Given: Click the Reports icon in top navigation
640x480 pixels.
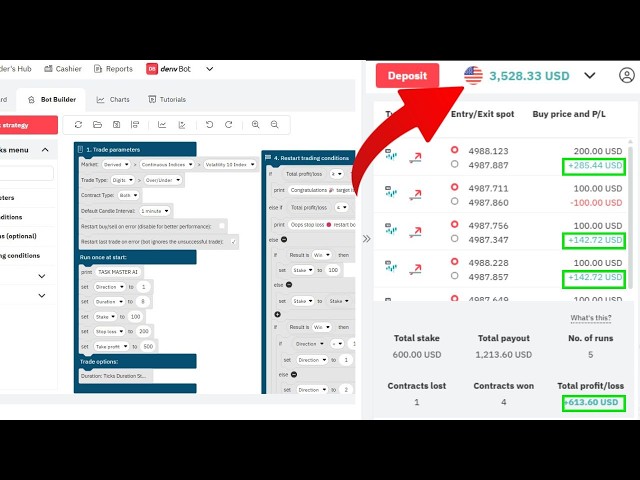Looking at the screenshot, I should point(98,69).
